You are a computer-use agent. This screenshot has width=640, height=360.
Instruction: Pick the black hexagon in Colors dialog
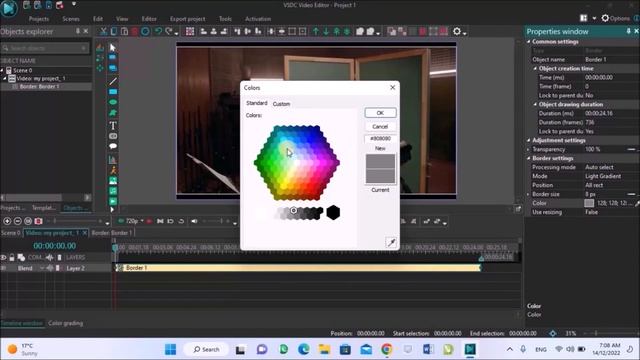tap(333, 212)
